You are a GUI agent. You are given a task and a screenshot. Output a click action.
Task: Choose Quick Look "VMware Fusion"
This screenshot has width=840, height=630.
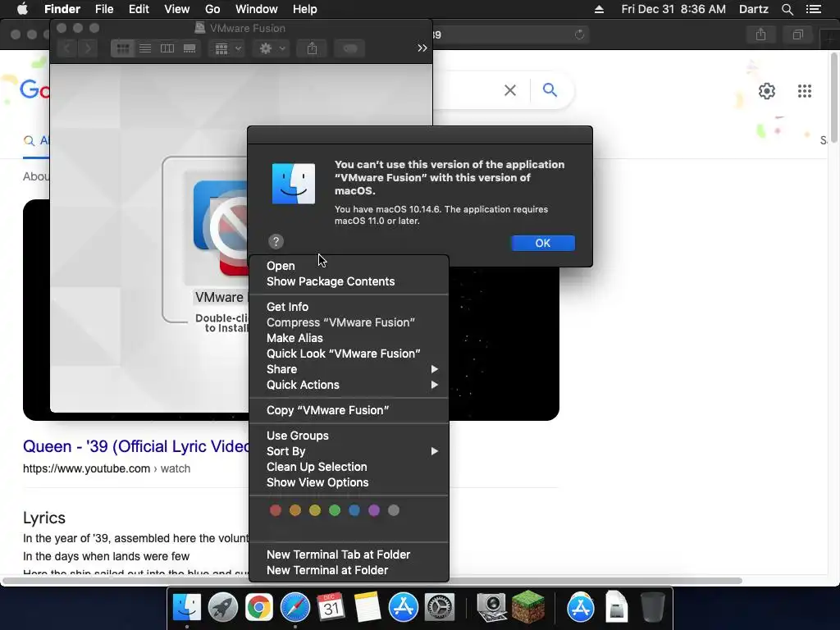[x=349, y=354]
